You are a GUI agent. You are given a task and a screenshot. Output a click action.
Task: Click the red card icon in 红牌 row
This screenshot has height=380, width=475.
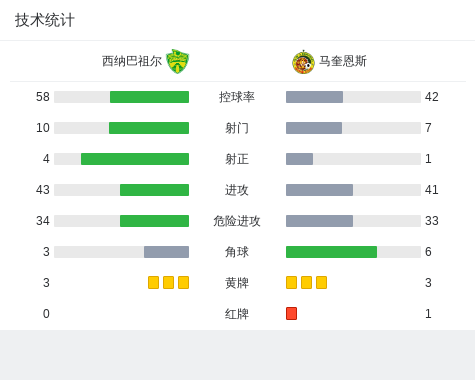(291, 314)
